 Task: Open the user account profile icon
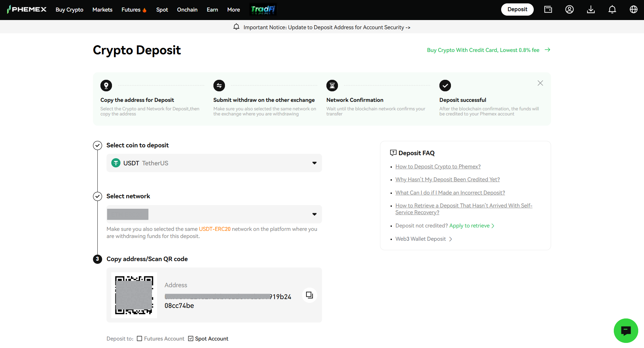point(569,10)
